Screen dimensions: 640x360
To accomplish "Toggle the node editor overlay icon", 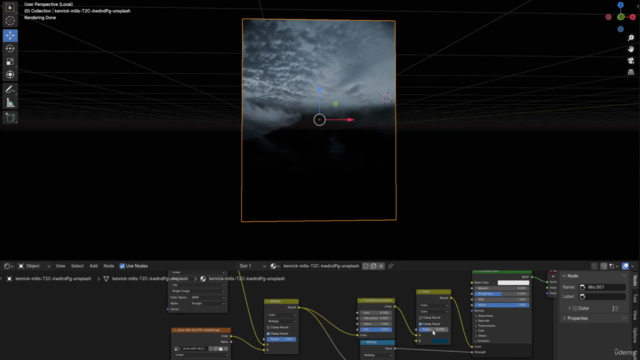I will [625, 266].
